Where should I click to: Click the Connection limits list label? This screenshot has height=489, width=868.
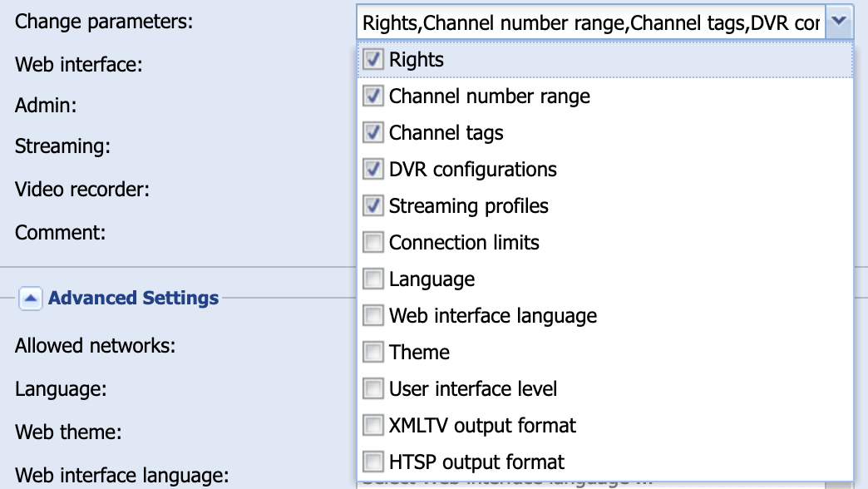(x=464, y=243)
